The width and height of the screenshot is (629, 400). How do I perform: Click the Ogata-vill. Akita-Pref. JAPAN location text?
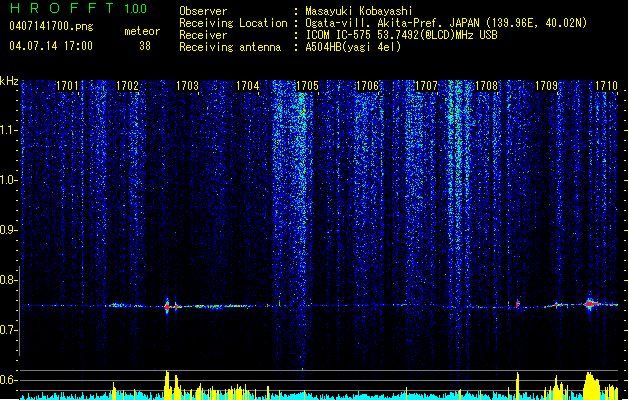(x=393, y=23)
